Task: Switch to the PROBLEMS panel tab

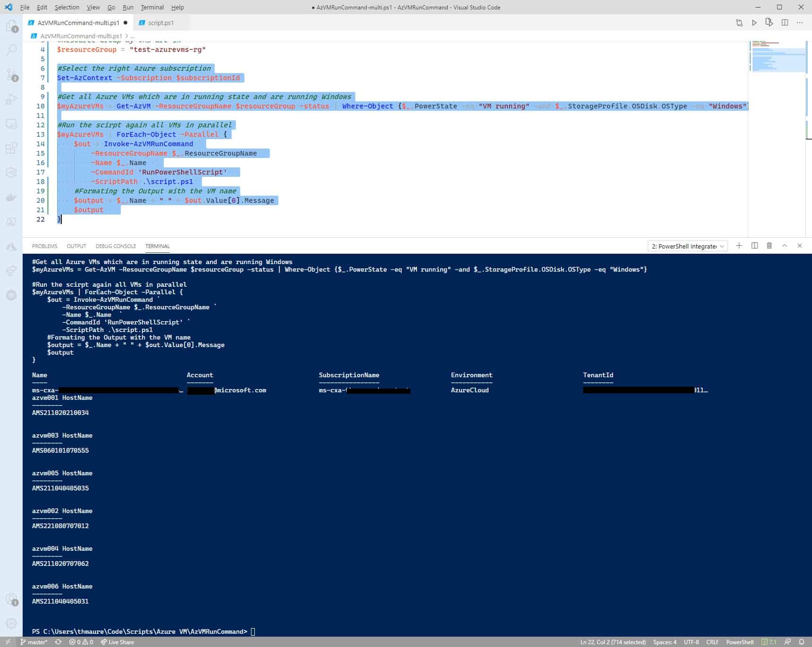Action: point(44,246)
